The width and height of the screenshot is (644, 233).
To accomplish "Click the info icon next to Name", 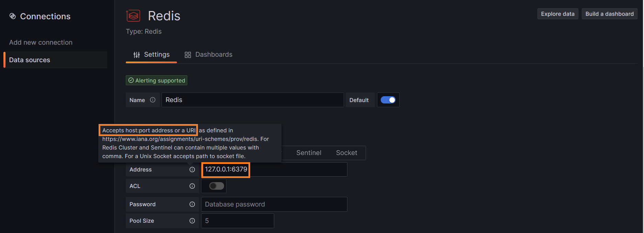I will tap(153, 100).
